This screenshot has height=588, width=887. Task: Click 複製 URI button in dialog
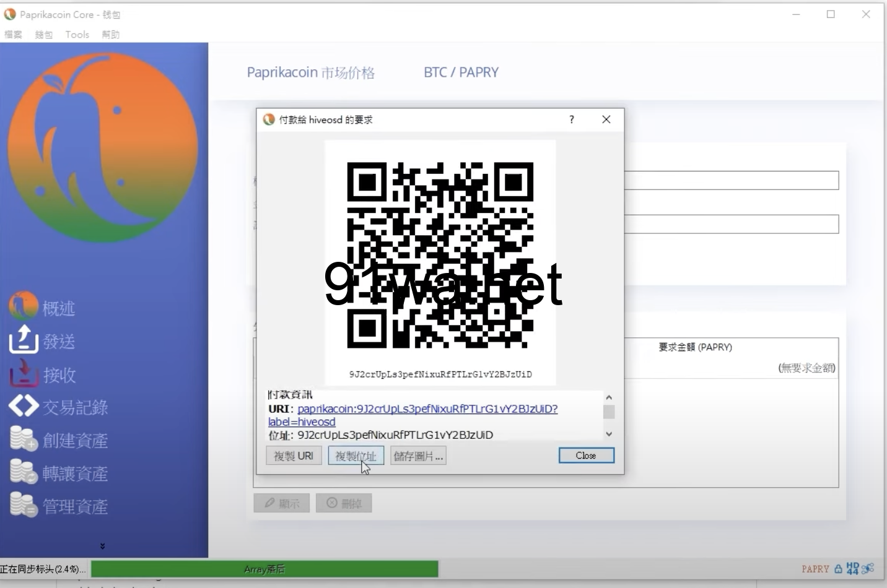pos(294,456)
